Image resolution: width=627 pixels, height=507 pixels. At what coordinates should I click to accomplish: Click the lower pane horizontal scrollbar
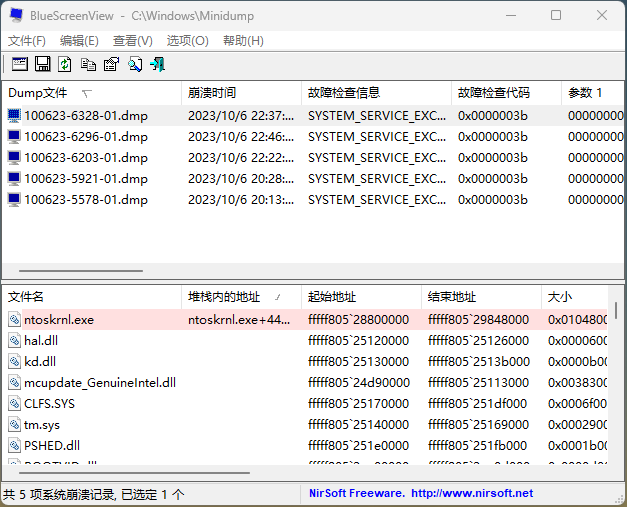[x=134, y=473]
